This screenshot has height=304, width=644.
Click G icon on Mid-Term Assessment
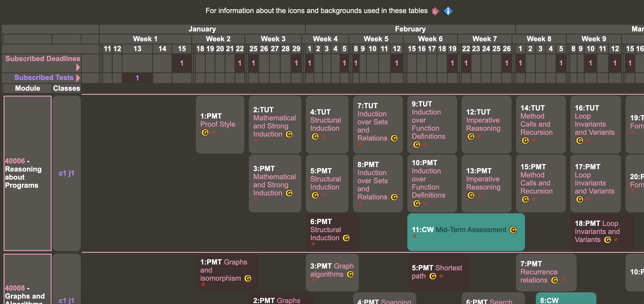click(513, 230)
